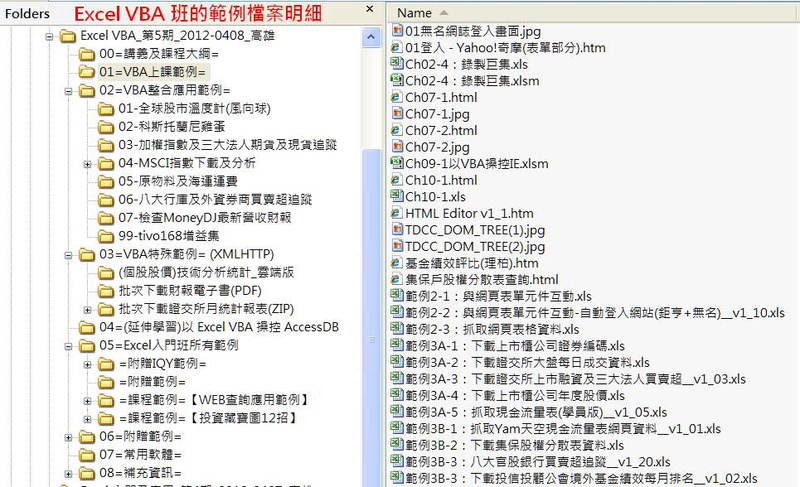Click IE icon of 基金績效評比(理柏).htm
The height and width of the screenshot is (487, 800).
click(x=397, y=263)
